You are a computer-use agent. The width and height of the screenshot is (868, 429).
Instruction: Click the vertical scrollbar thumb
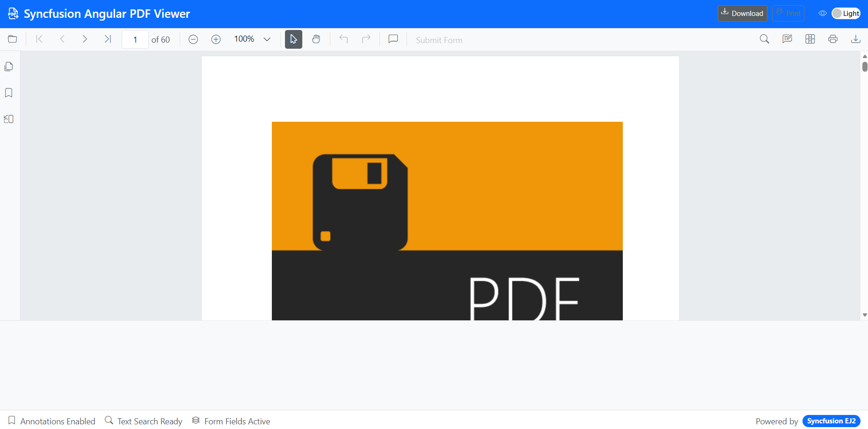865,66
